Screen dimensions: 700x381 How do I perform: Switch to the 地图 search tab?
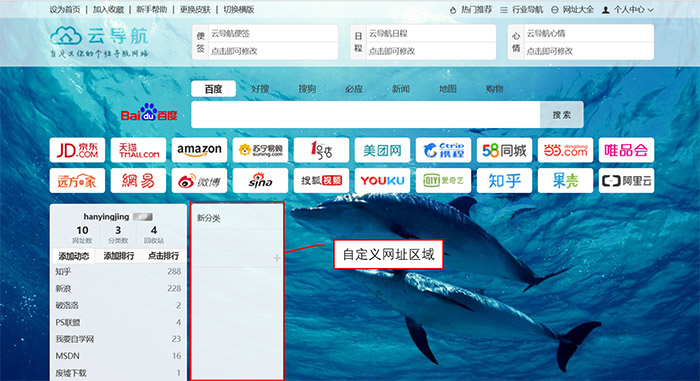(x=448, y=89)
